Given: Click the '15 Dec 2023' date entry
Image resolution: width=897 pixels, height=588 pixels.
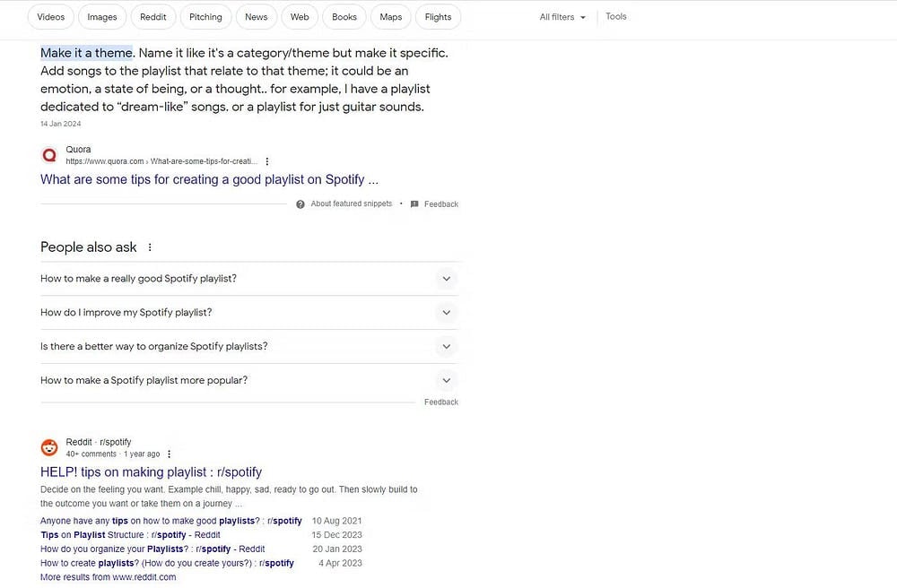Looking at the screenshot, I should (337, 535).
